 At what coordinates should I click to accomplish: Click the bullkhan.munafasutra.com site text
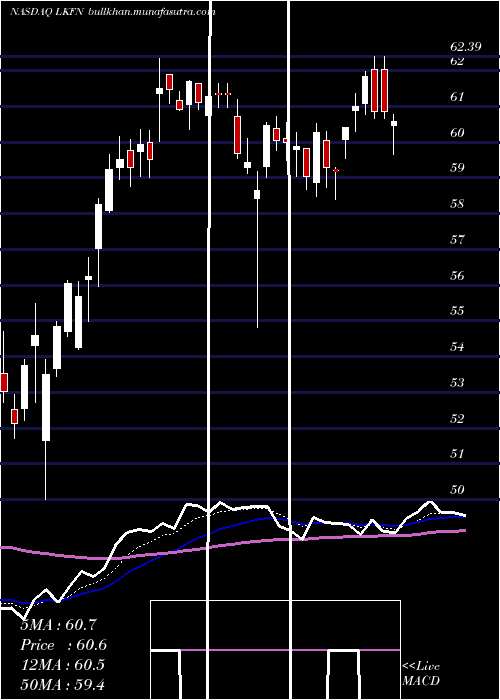point(152,12)
